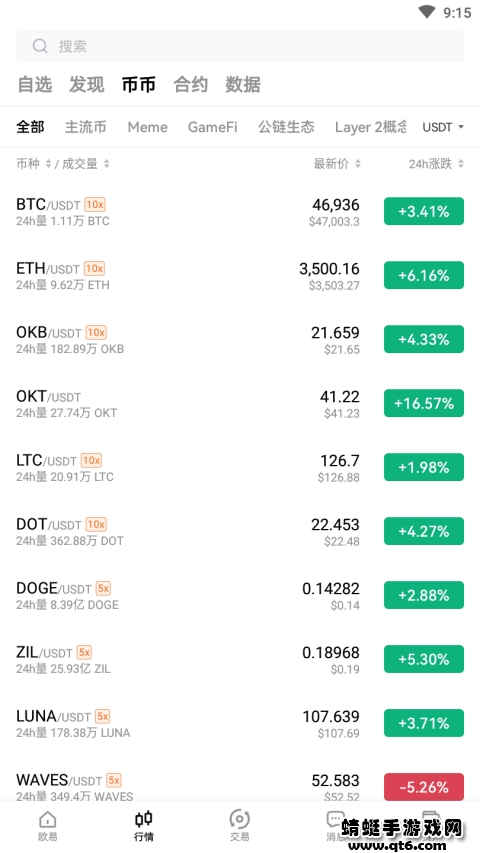Screen dimensions: 480x853
Task: Sort by 24h涨跌 change arrows
Action: pyautogui.click(x=461, y=164)
